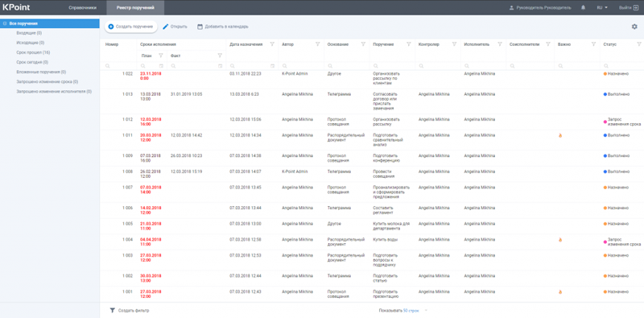Click K-Point Admin author in row 1 008
This screenshot has height=318, width=644.
[x=295, y=171]
